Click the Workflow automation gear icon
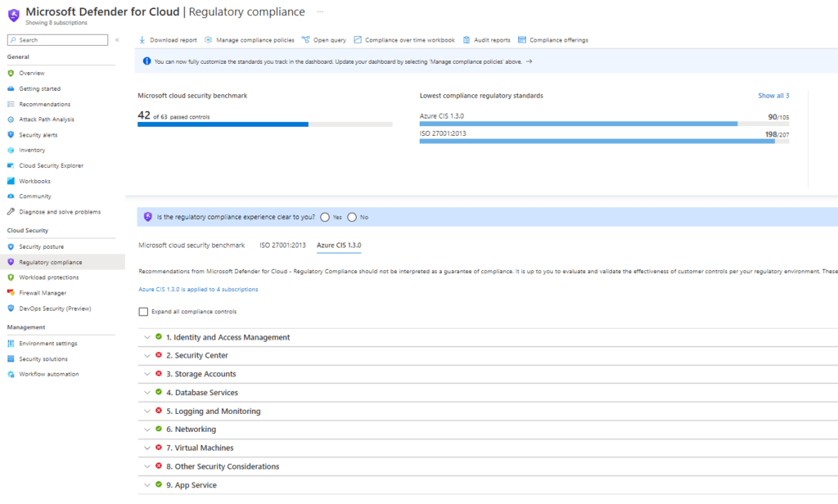 (11, 374)
